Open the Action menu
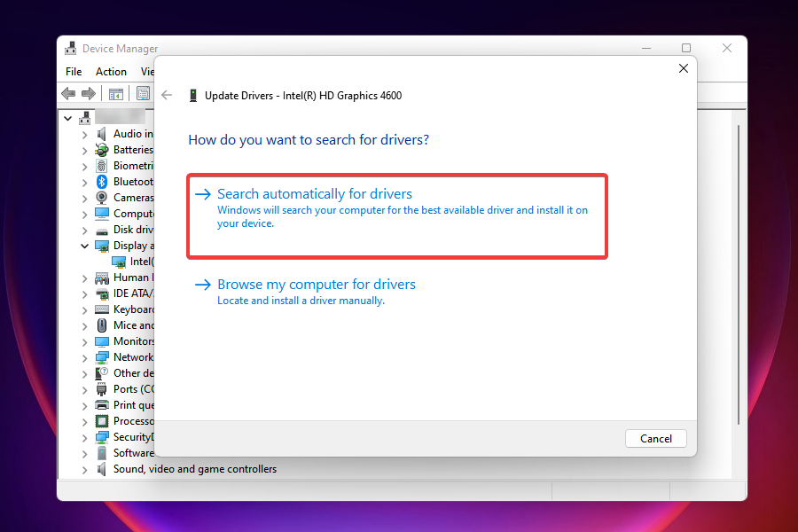Image resolution: width=798 pixels, height=532 pixels. click(x=111, y=72)
